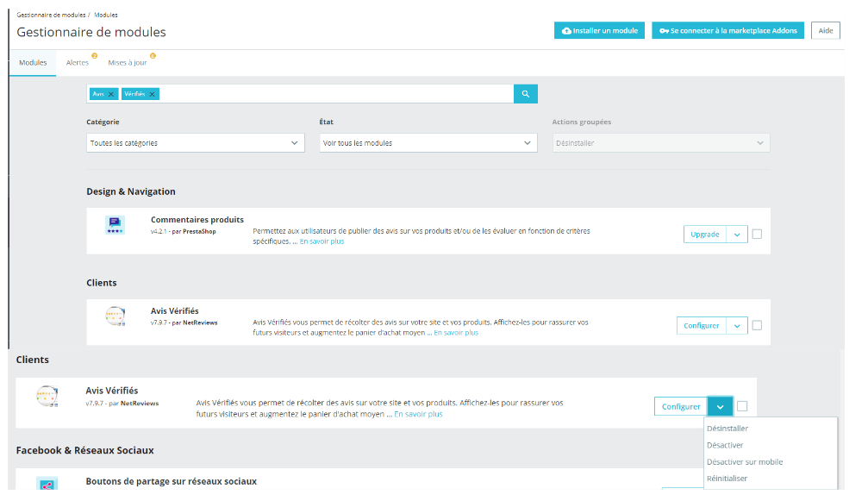
Task: Open the État filter dropdown
Action: click(x=428, y=143)
